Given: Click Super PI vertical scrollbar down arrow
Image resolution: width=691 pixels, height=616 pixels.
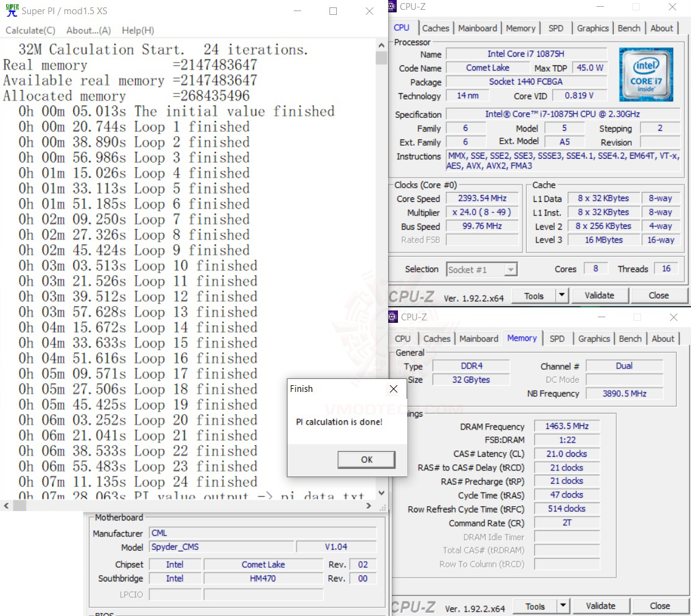Looking at the screenshot, I should tap(382, 493).
